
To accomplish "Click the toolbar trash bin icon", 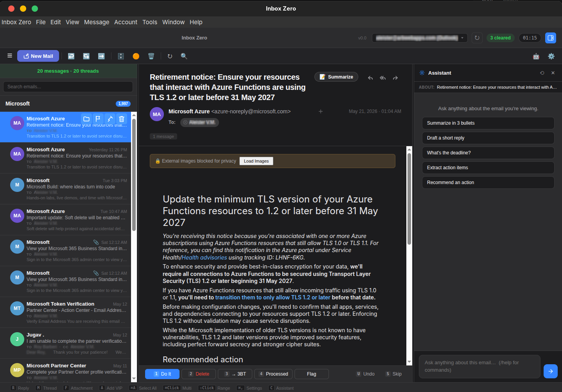I will [x=151, y=56].
